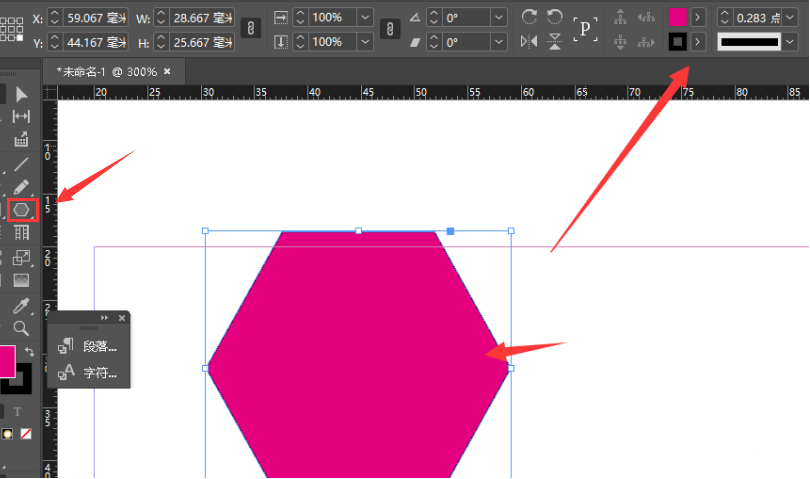Click the rotation angle stepper

(x=434, y=18)
